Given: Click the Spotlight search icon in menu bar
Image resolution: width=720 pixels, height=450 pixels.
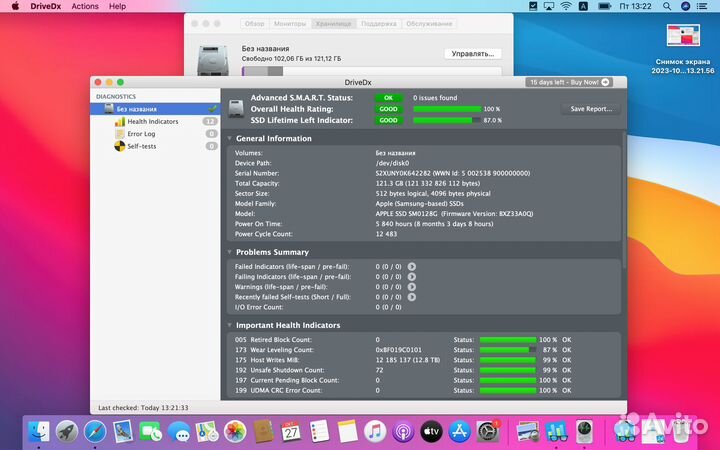Looking at the screenshot, I should tap(667, 6).
